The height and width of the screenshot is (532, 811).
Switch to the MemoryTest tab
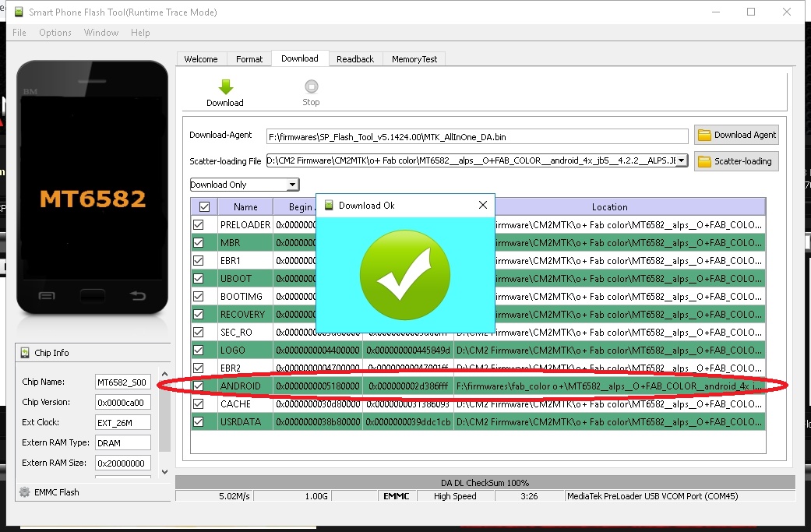(414, 59)
